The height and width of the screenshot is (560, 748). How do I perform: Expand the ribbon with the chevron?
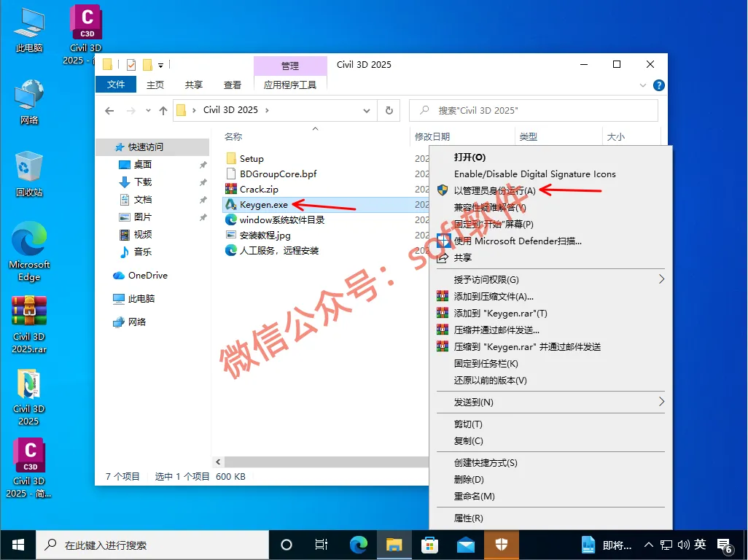(x=642, y=85)
